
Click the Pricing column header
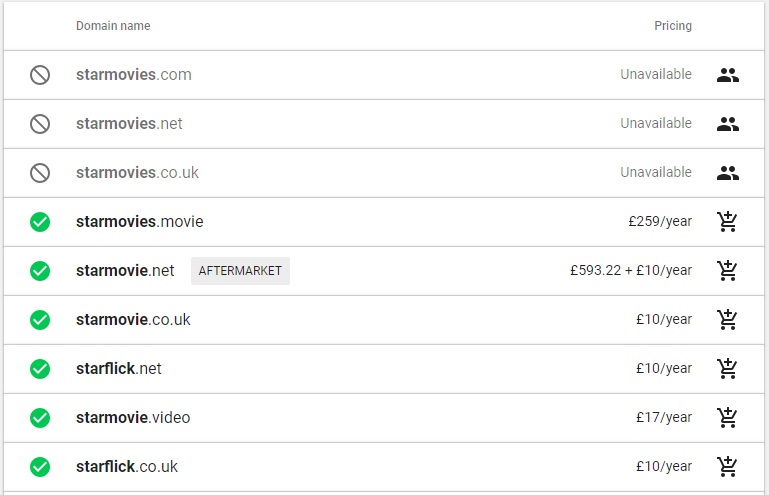tap(673, 26)
